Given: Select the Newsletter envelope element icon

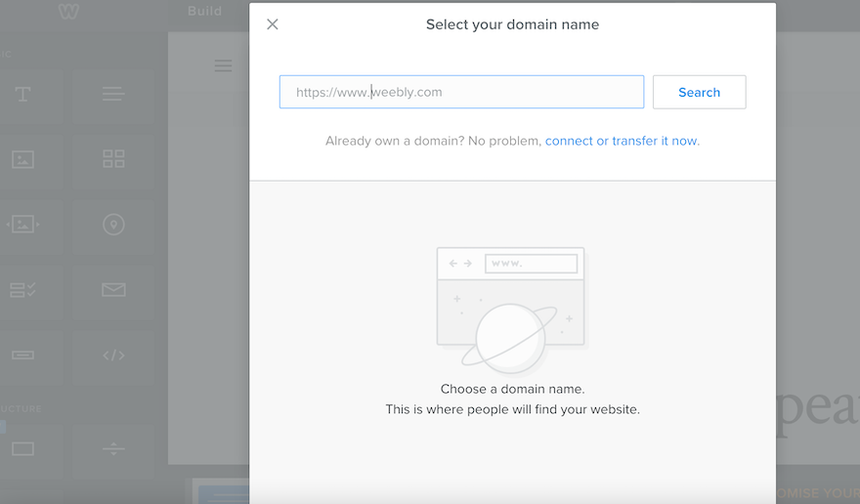Looking at the screenshot, I should point(113,289).
